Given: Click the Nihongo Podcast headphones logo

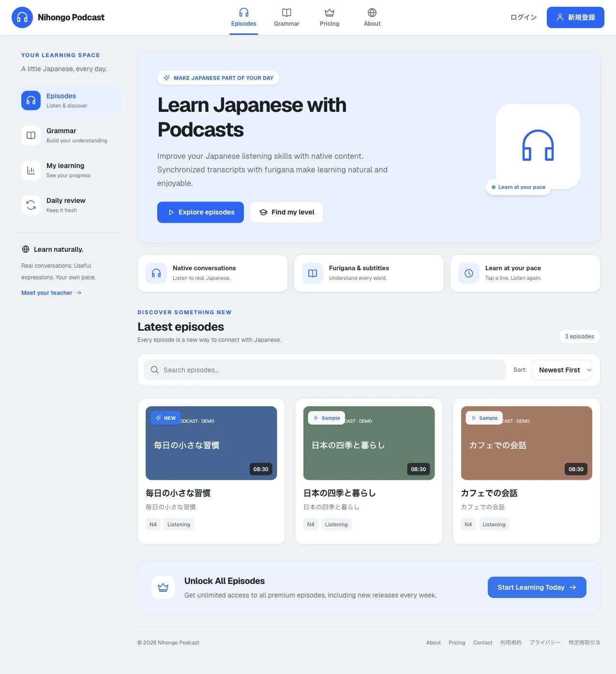Looking at the screenshot, I should click(x=22, y=17).
